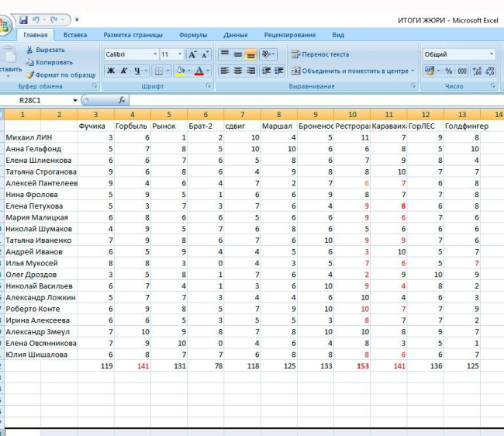Center text horizontally in the cell
Screen dimensions: 504x436
point(237,71)
